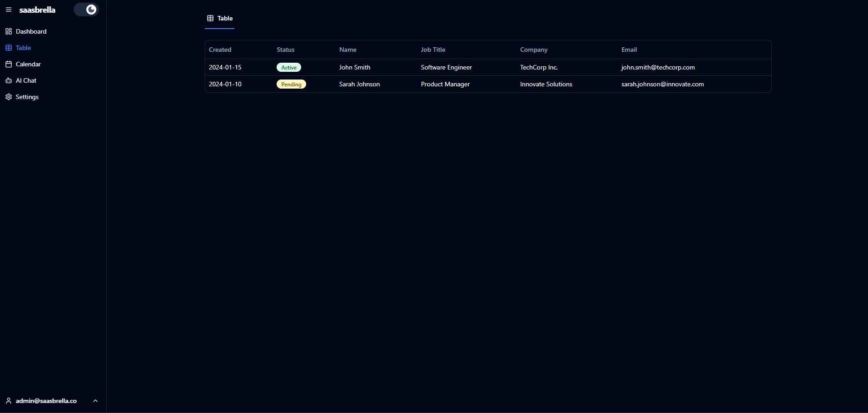Viewport: 868px width, 413px height.
Task: Select John Smith's email address
Action: [x=658, y=67]
